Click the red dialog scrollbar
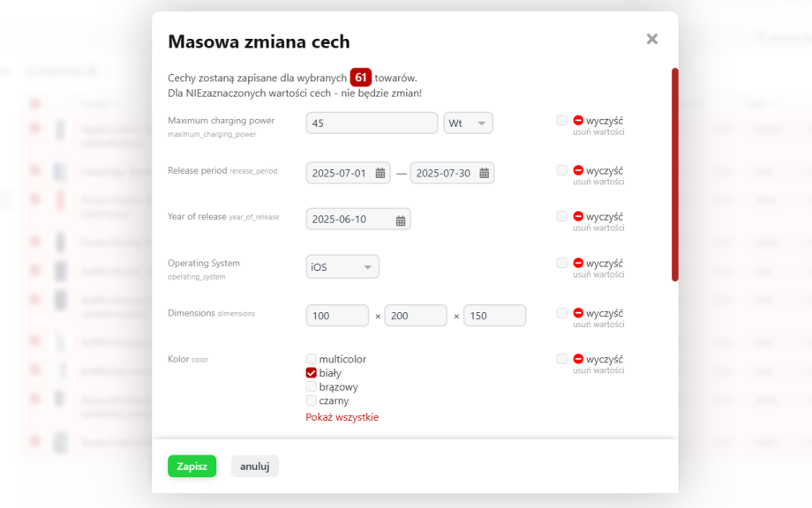Image resolution: width=812 pixels, height=508 pixels. coord(674,175)
